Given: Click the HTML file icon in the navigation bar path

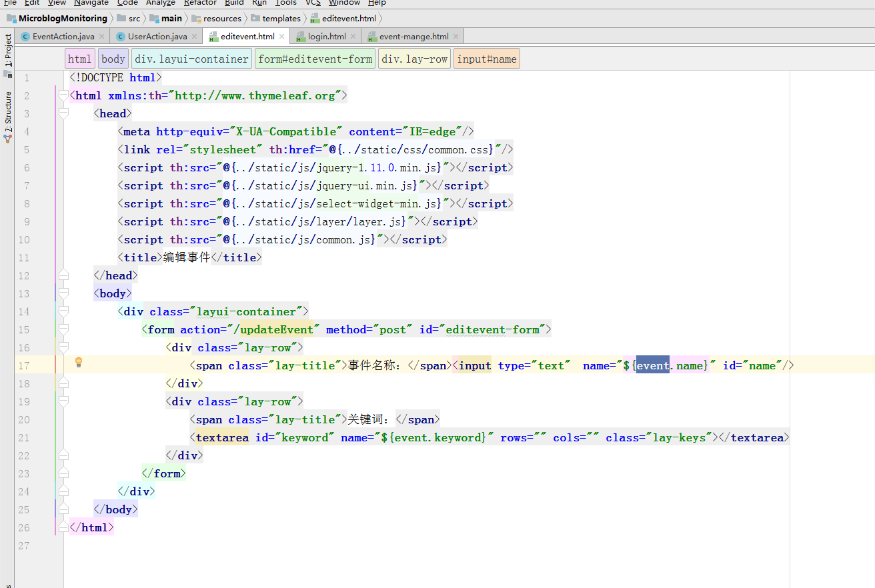Looking at the screenshot, I should point(315,18).
